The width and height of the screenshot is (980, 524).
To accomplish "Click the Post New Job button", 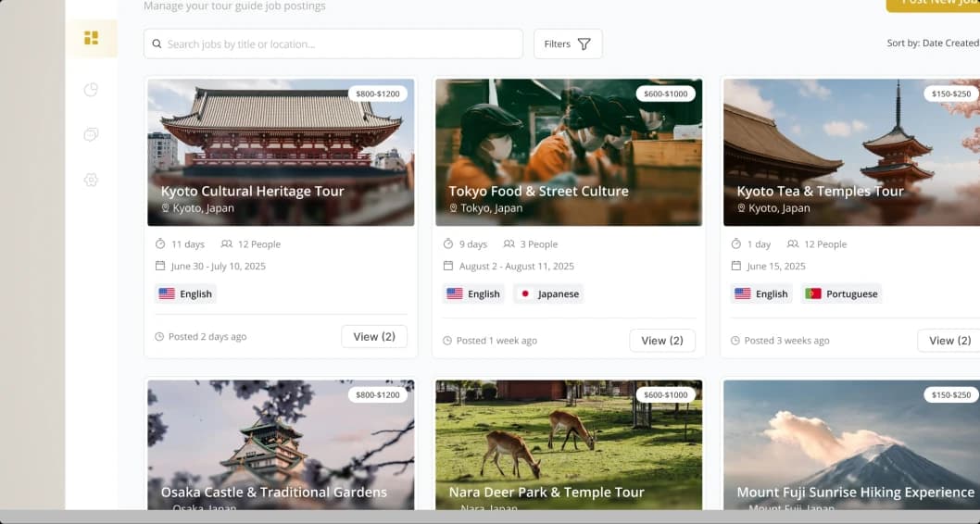I will 933,4.
